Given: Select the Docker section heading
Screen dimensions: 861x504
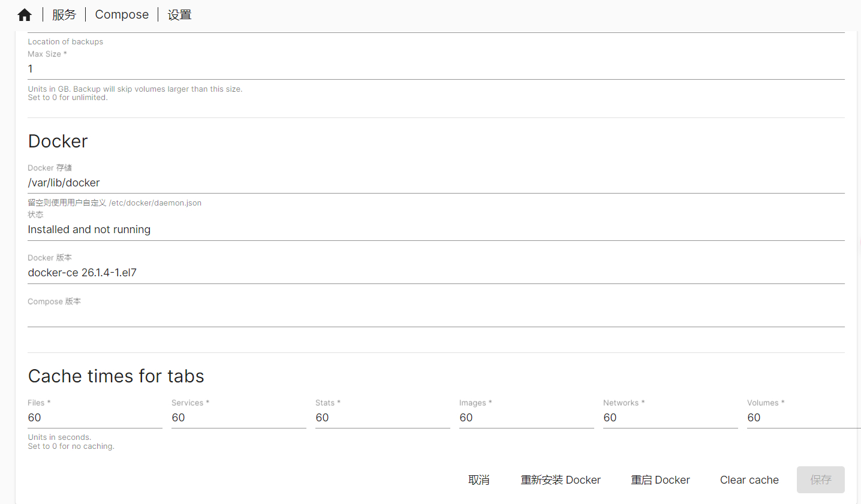Looking at the screenshot, I should (58, 141).
